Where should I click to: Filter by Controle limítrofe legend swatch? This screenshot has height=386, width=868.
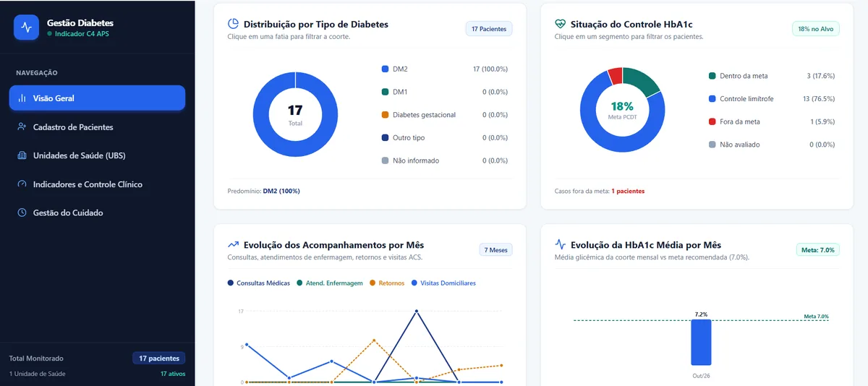point(712,99)
